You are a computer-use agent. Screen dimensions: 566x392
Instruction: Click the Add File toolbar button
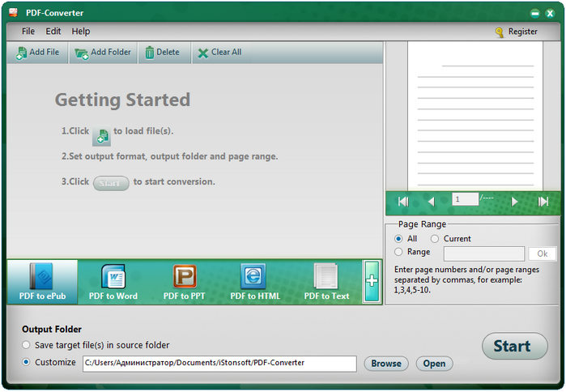pos(37,53)
